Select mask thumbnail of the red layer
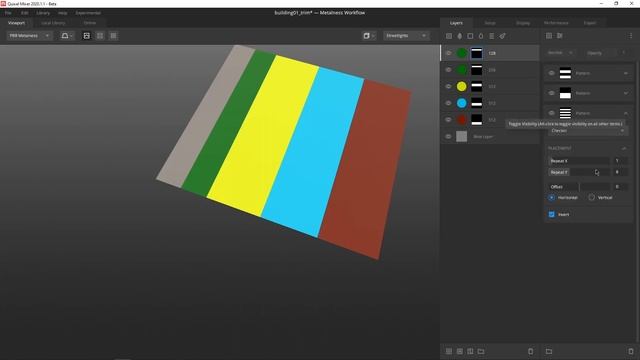This screenshot has width=640, height=360. [x=476, y=120]
